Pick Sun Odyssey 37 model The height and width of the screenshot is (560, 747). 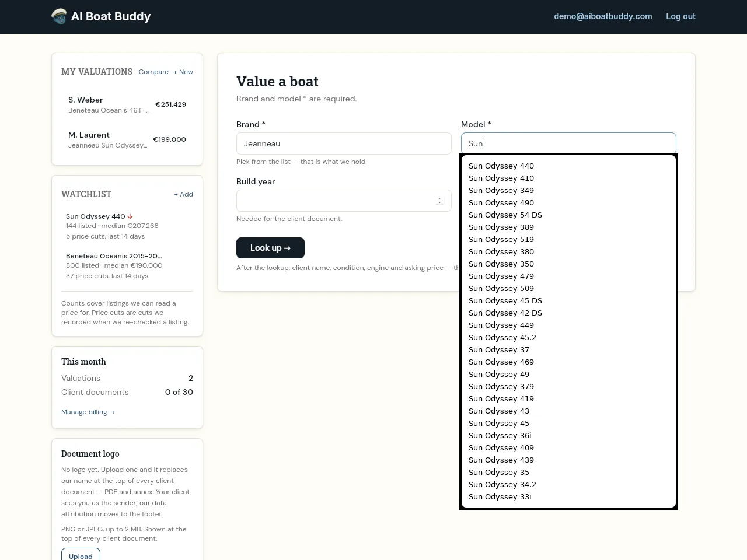568,349
